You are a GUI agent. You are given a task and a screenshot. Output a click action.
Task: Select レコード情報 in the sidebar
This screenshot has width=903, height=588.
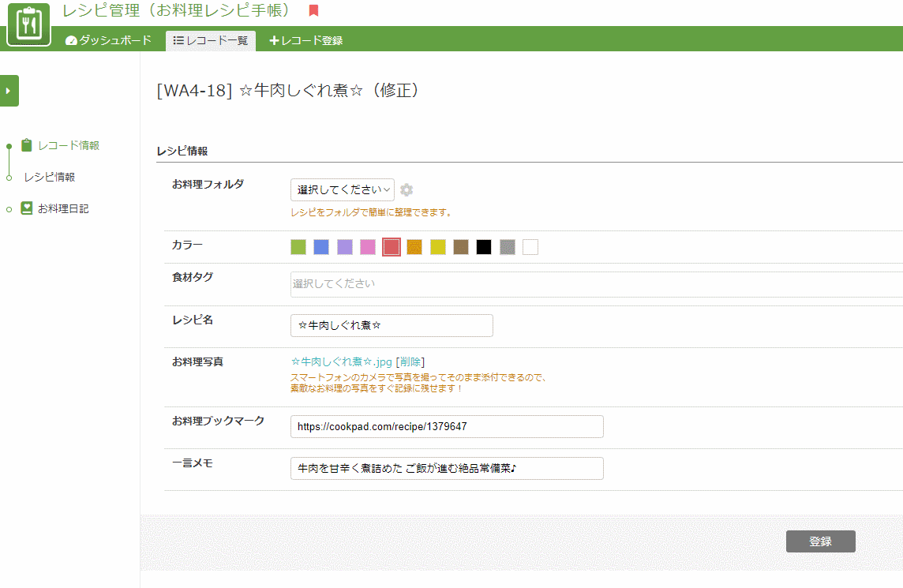pyautogui.click(x=69, y=146)
